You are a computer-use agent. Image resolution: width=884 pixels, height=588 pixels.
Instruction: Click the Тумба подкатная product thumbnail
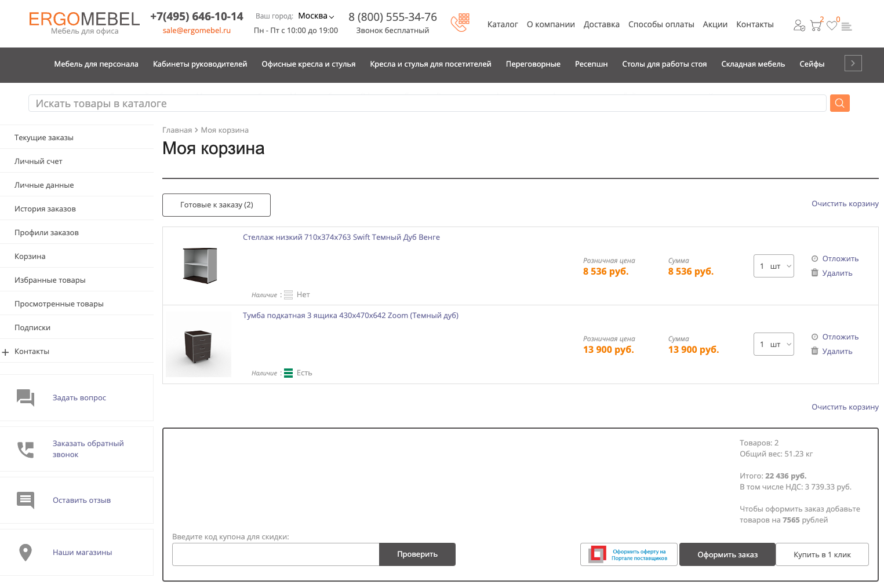(198, 345)
